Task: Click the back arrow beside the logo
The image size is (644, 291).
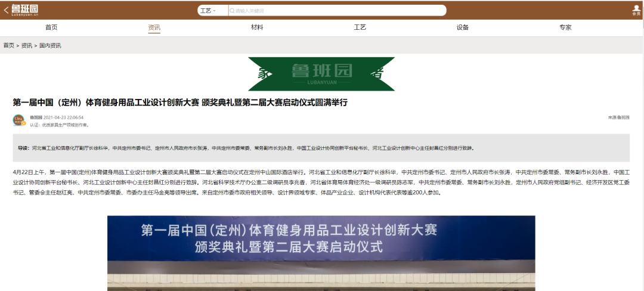Action: coord(6,10)
